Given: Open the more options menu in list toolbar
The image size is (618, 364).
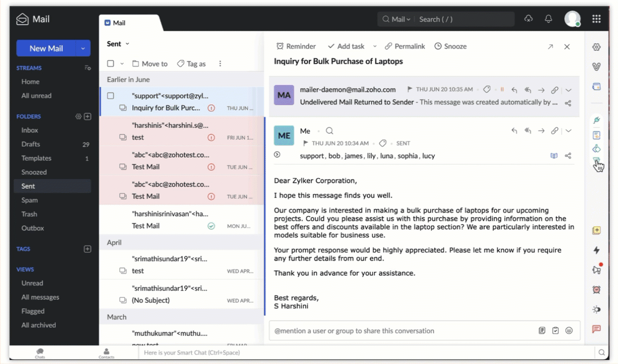Looking at the screenshot, I should [x=220, y=63].
